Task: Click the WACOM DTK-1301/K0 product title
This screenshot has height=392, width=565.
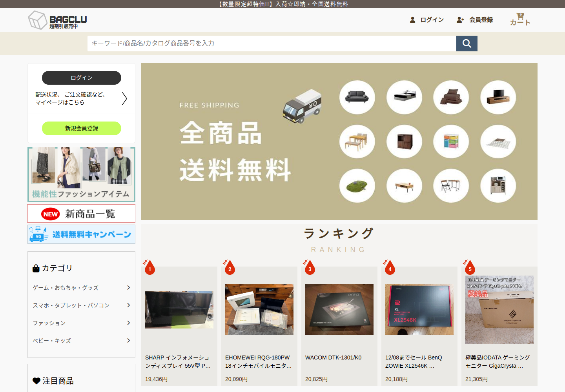Action: (334, 358)
